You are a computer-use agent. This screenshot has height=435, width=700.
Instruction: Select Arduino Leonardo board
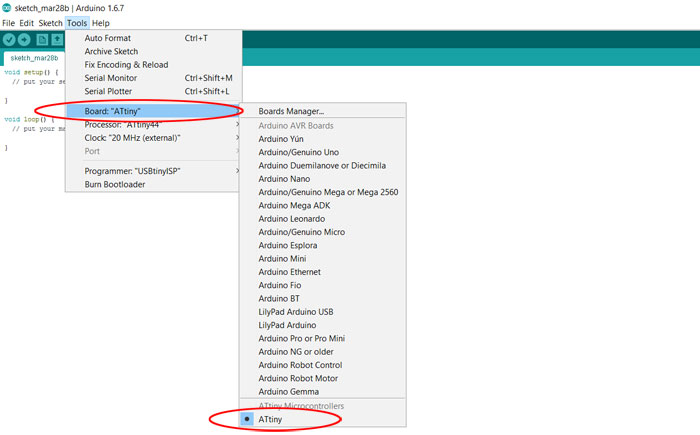click(x=323, y=219)
